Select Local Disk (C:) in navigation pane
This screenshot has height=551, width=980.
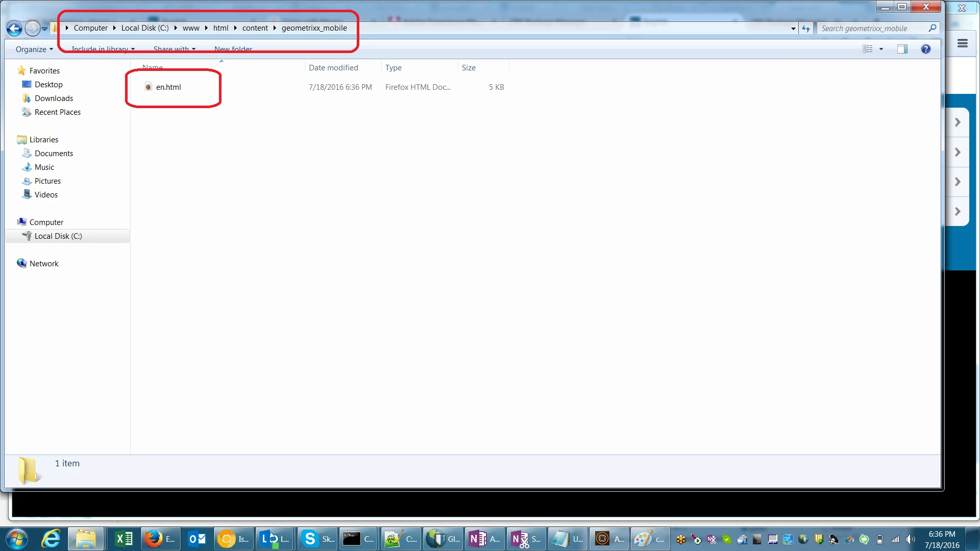coord(58,236)
